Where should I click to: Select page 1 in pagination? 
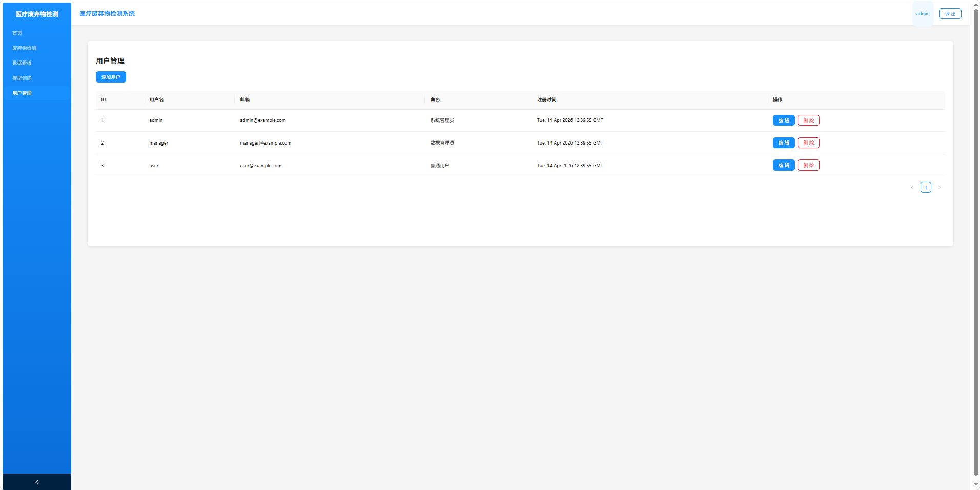click(926, 187)
